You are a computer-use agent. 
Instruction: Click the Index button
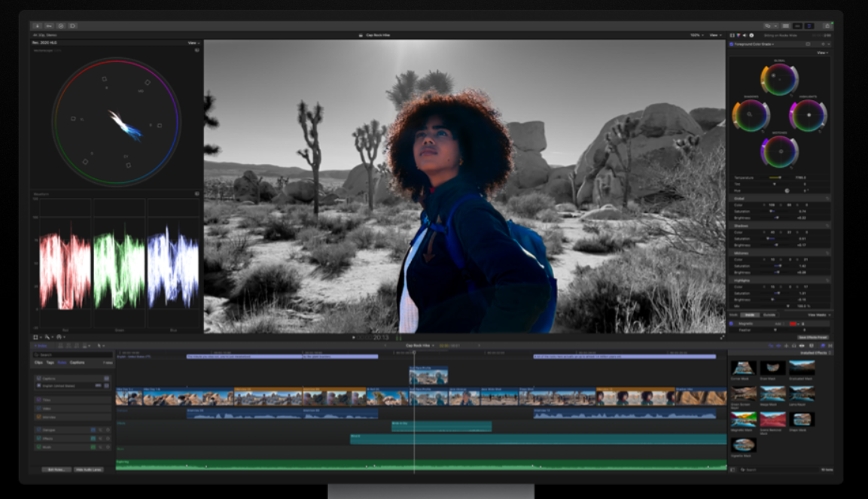coord(40,345)
